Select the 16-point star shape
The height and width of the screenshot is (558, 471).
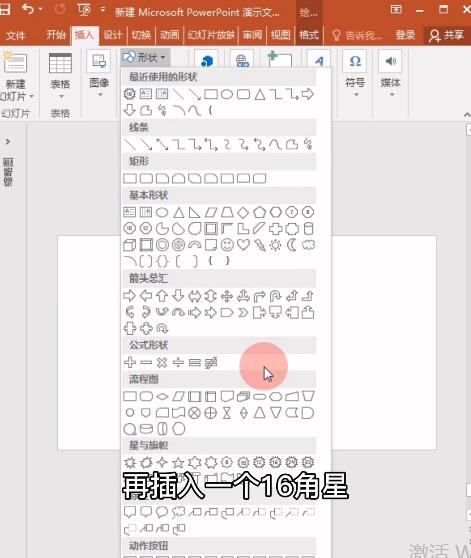[275, 462]
